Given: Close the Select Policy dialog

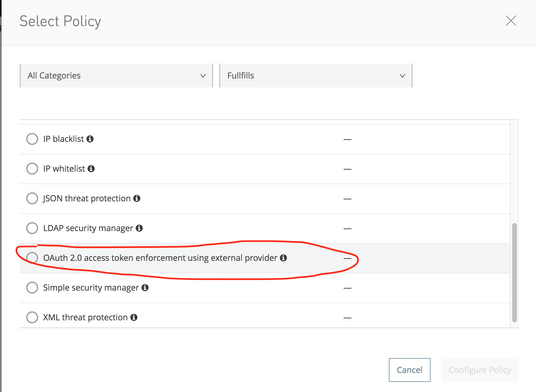Looking at the screenshot, I should (x=511, y=21).
